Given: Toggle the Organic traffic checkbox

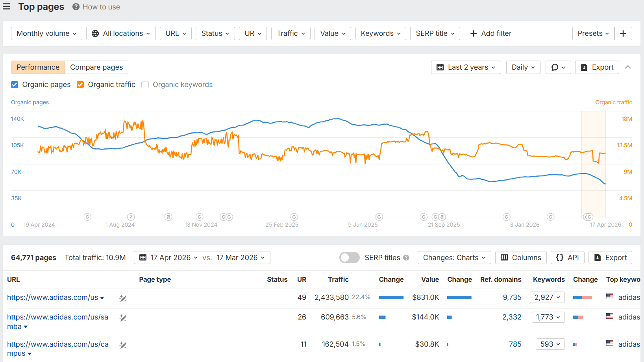Looking at the screenshot, I should click(x=80, y=85).
